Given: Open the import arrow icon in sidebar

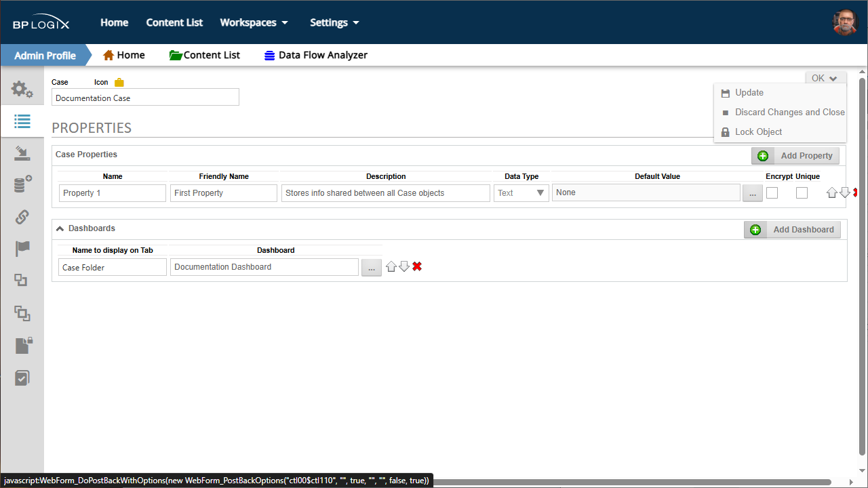Looking at the screenshot, I should point(22,153).
